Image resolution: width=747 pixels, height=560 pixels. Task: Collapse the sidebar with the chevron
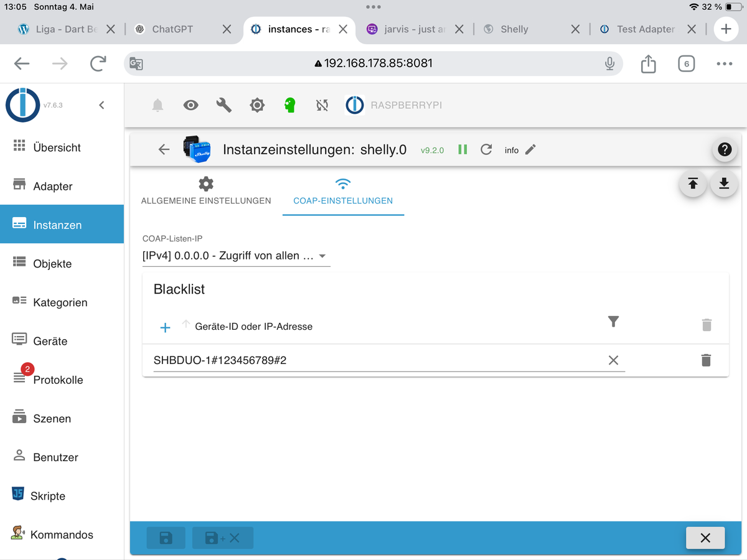[102, 105]
